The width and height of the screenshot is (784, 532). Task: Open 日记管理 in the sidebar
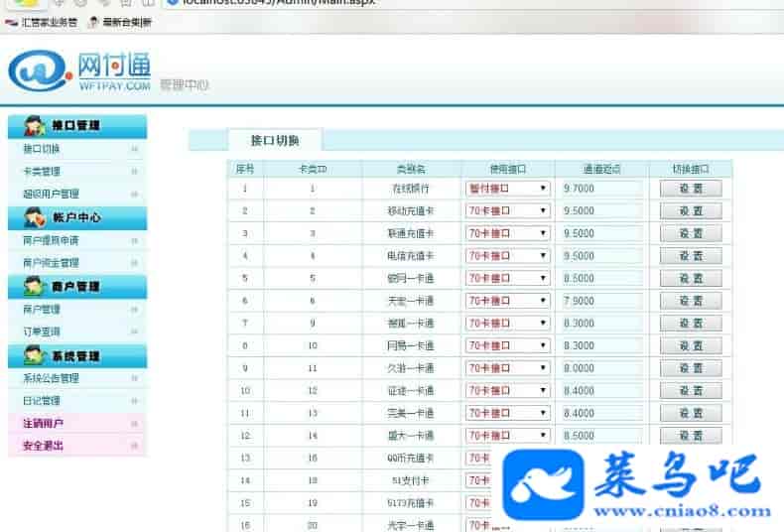(x=42, y=401)
